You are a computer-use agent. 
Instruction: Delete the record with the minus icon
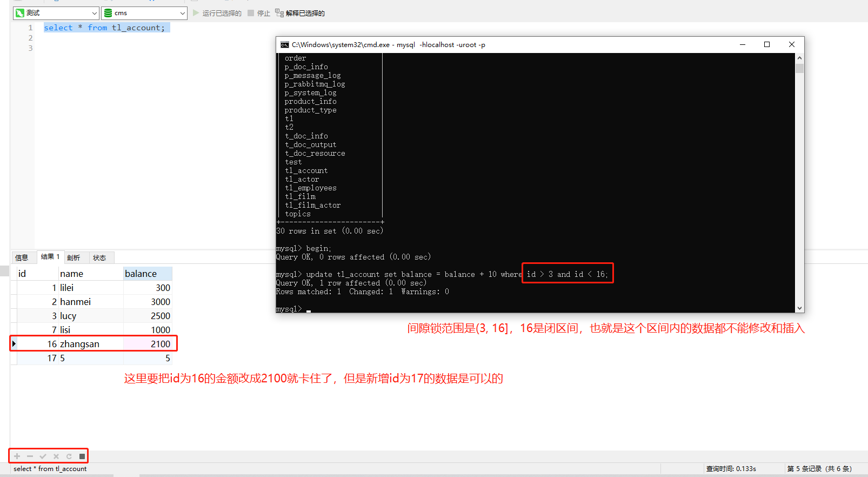pos(30,456)
